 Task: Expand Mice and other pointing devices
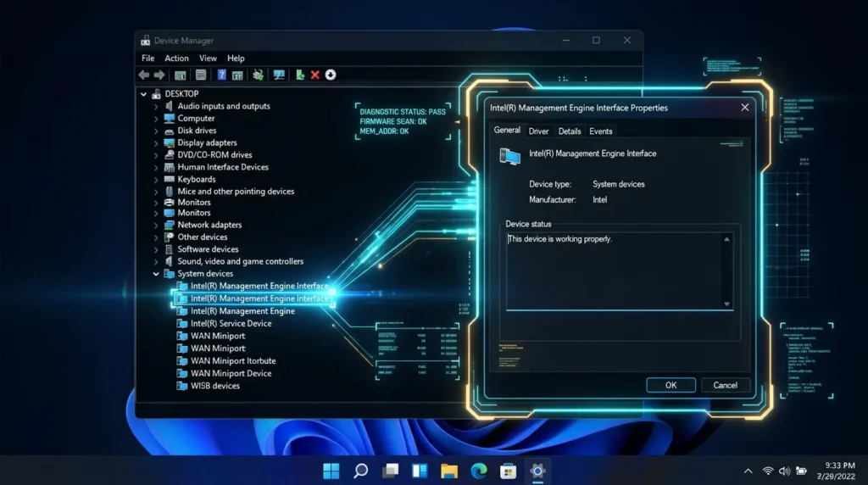pyautogui.click(x=156, y=192)
